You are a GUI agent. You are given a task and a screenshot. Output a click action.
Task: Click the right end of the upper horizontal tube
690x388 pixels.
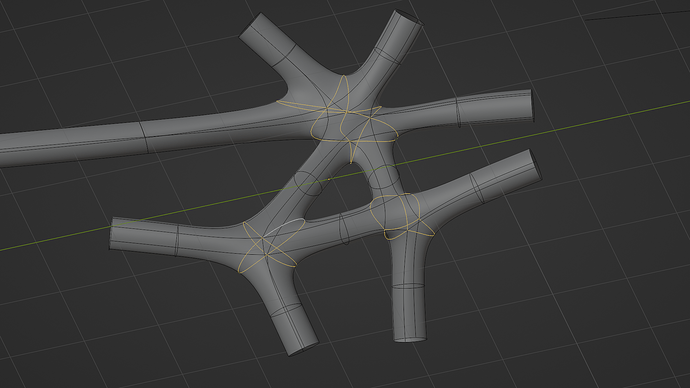[532, 106]
